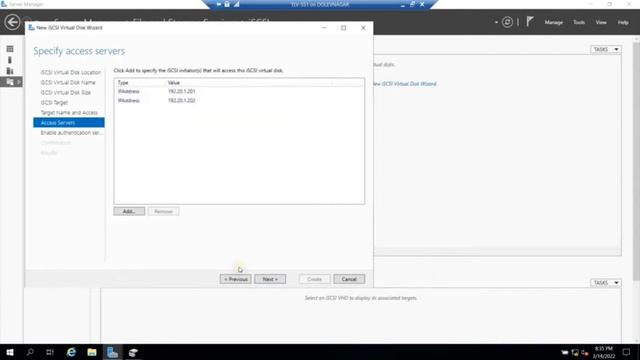
Task: Go to iSCSI Target step
Action: pos(54,102)
